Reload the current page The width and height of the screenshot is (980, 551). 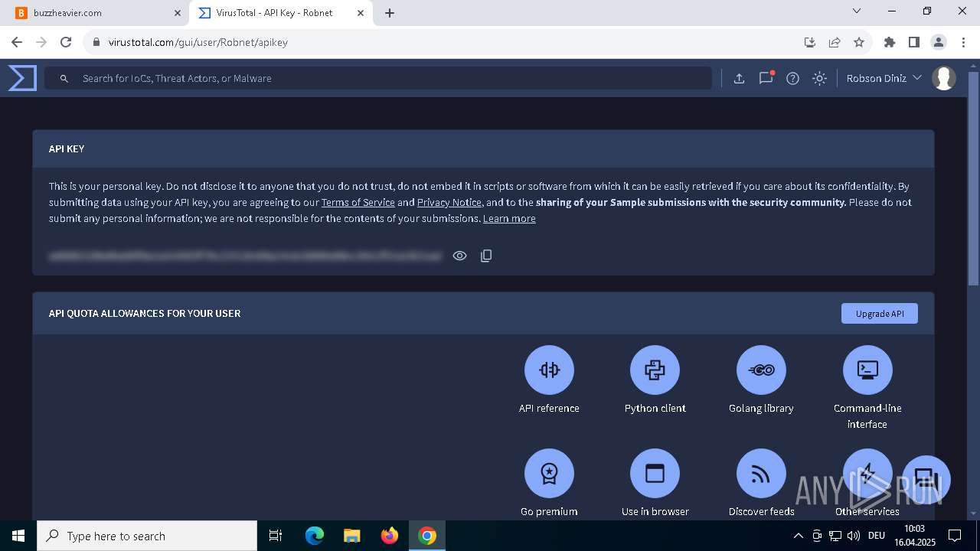(66, 42)
